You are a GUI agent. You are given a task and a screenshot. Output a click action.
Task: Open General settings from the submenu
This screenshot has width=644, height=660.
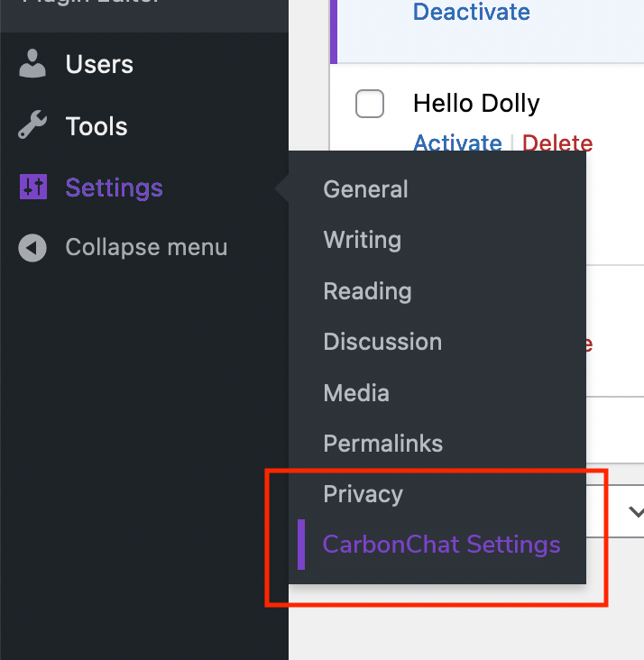365,189
